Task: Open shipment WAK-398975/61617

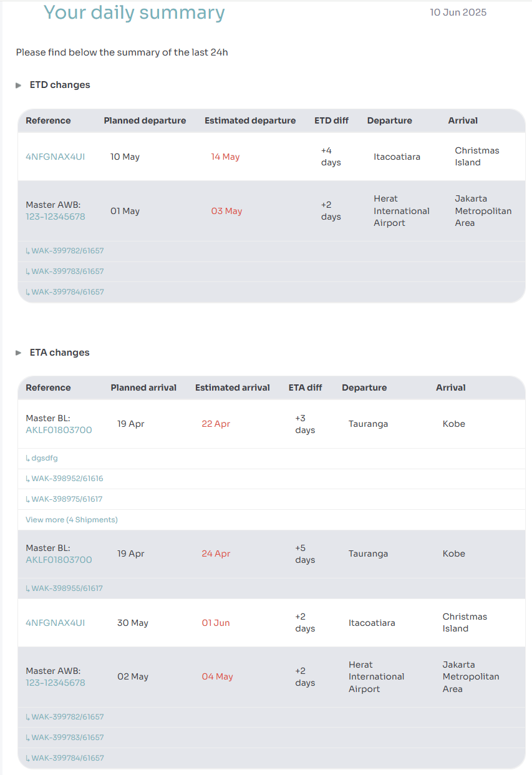Action: click(64, 499)
